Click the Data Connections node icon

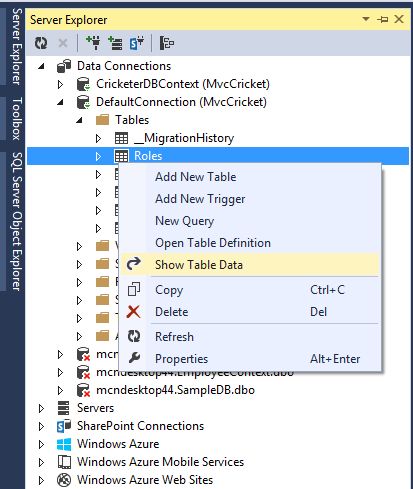pos(64,66)
